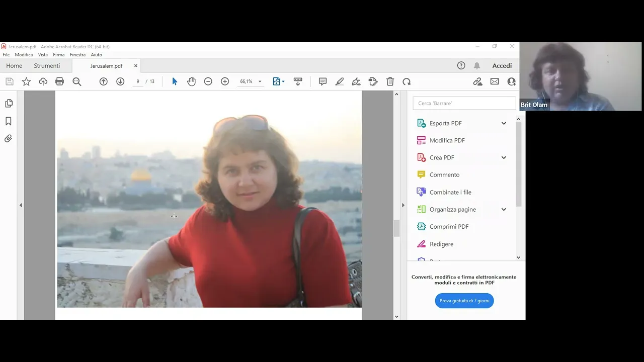
Task: Go to next page arrow
Action: (x=120, y=81)
